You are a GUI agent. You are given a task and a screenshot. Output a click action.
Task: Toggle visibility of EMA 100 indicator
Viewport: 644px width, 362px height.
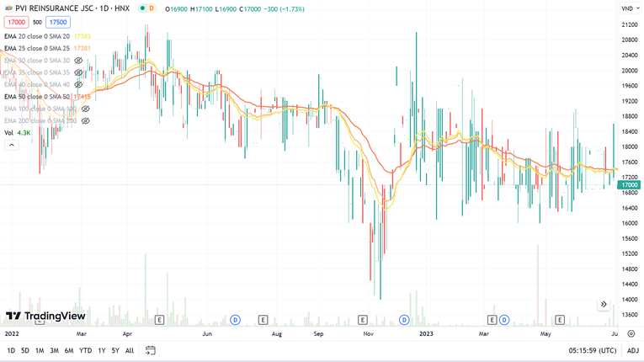(x=85, y=109)
